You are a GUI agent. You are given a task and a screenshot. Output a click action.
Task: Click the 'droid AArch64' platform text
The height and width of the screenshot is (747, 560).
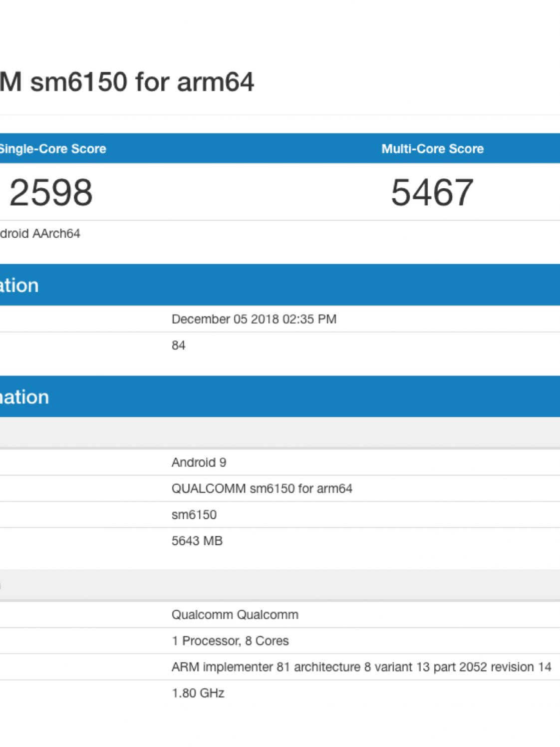pyautogui.click(x=40, y=234)
